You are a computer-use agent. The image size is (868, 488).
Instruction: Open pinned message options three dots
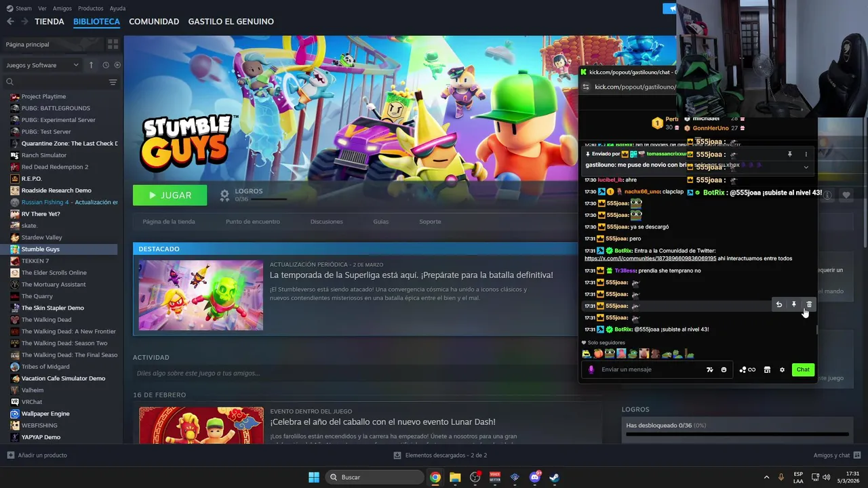(x=806, y=155)
